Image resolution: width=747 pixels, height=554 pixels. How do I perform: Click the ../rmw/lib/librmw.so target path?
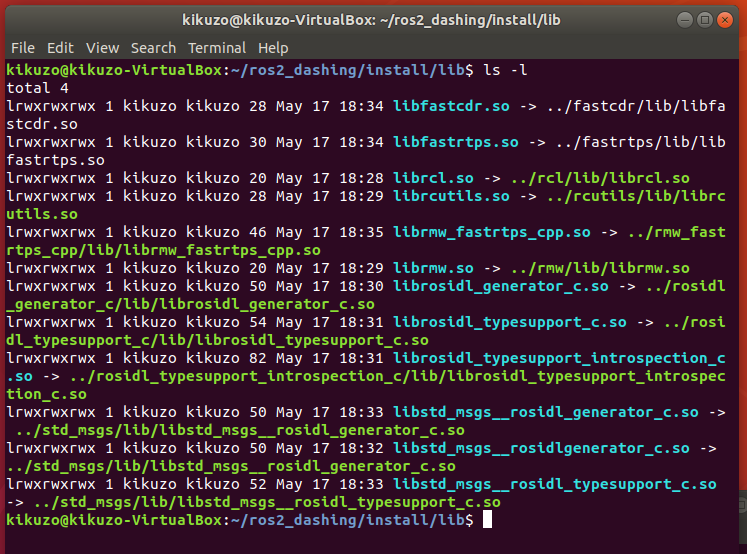click(600, 268)
